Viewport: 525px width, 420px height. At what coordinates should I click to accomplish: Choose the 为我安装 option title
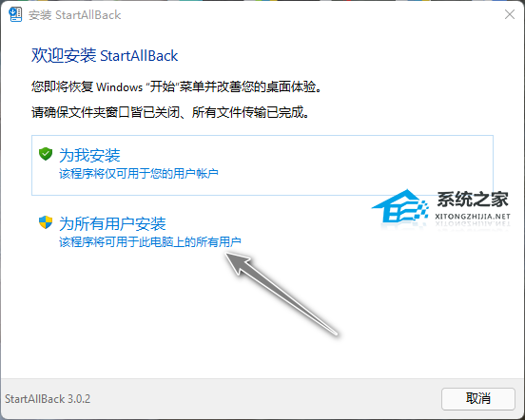tap(89, 155)
